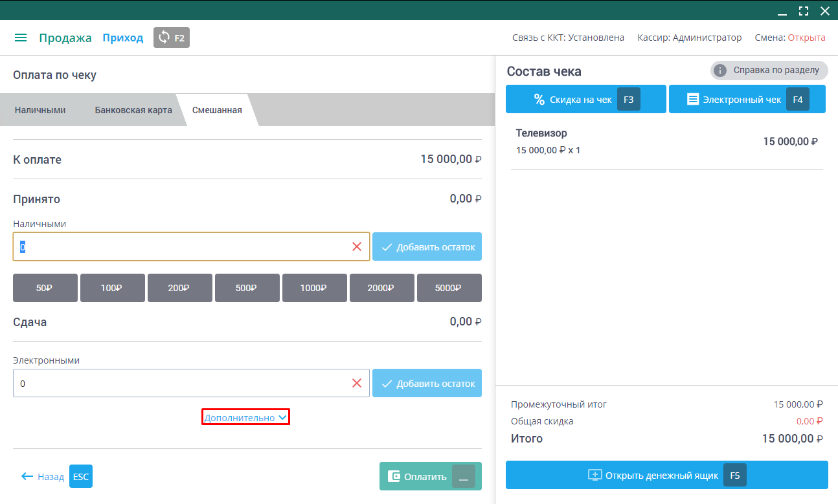Click the Сдача label
The width and height of the screenshot is (838, 504).
pos(30,322)
